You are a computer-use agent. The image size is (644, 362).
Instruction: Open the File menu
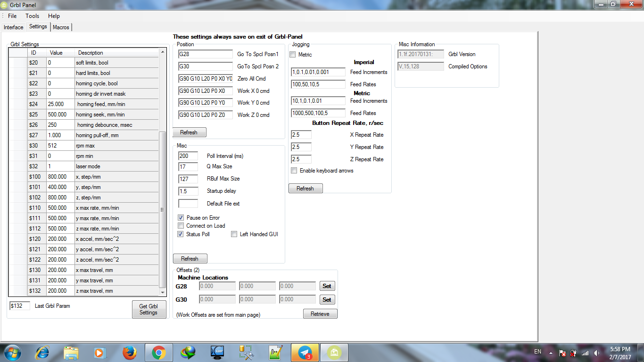pyautogui.click(x=12, y=16)
